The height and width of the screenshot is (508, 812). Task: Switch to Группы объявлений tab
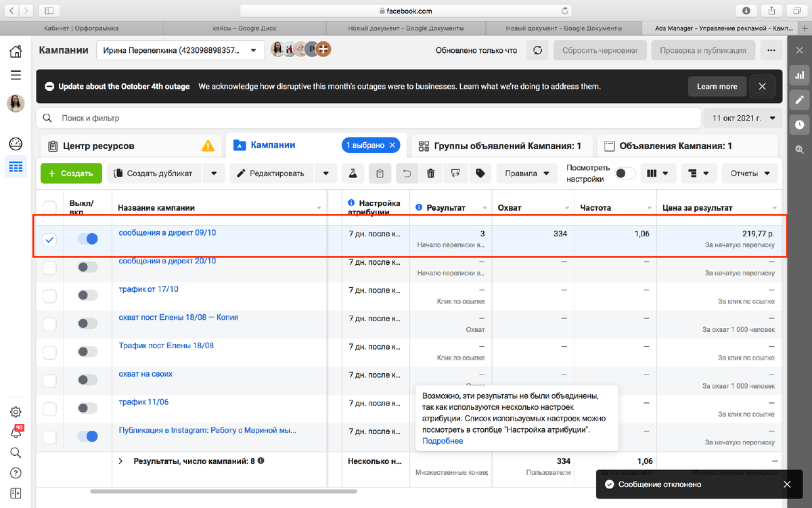pos(501,146)
